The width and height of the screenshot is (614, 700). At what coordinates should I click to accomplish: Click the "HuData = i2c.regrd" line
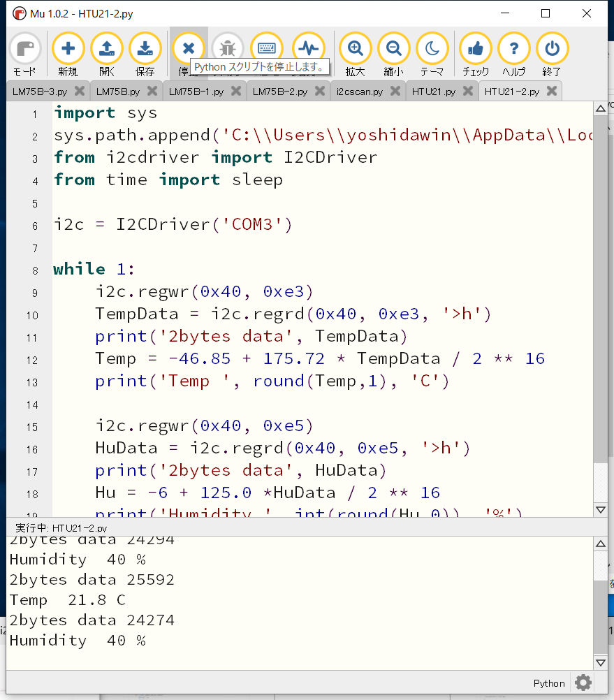click(283, 448)
